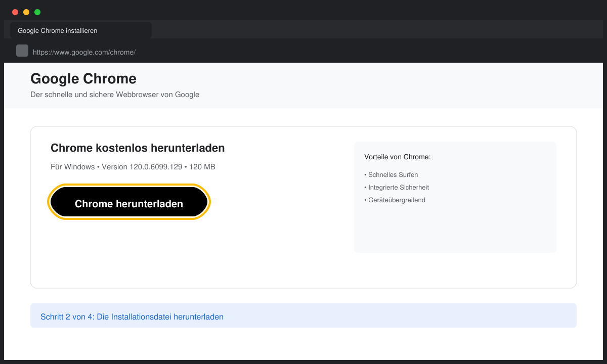Click the Chrome herunterladen button

129,202
